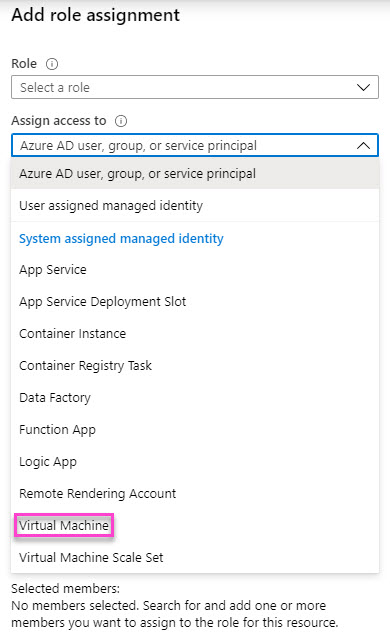Choose Container Instance option
The image size is (390, 640).
pyautogui.click(x=195, y=333)
